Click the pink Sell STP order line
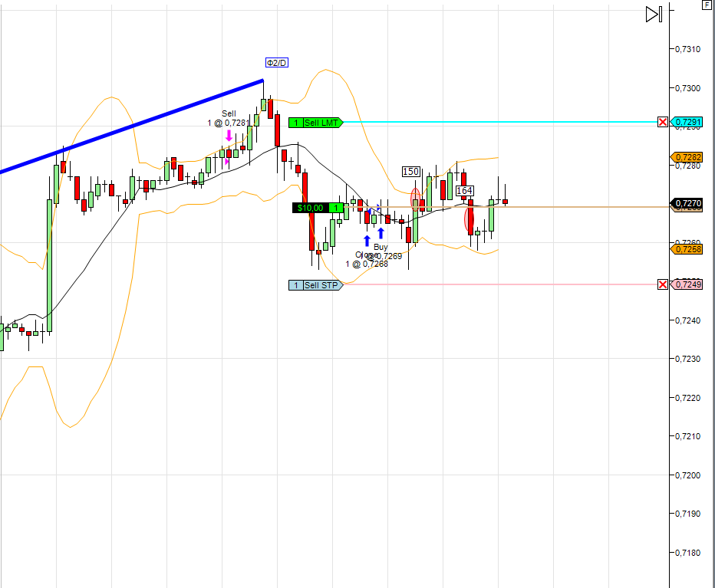715x588 pixels. (500, 284)
